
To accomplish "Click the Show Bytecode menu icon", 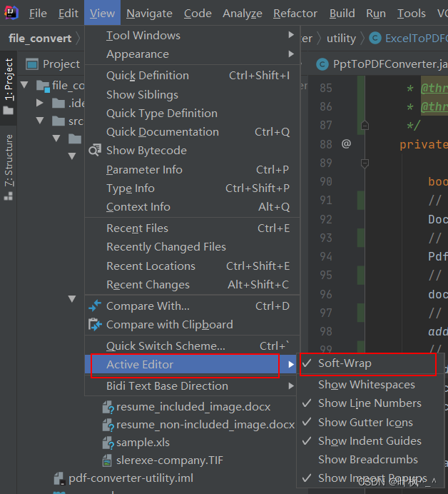I will (95, 151).
